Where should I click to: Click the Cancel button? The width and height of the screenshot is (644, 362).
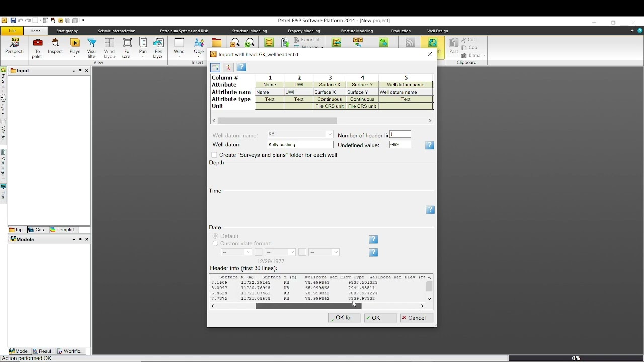[417, 318]
